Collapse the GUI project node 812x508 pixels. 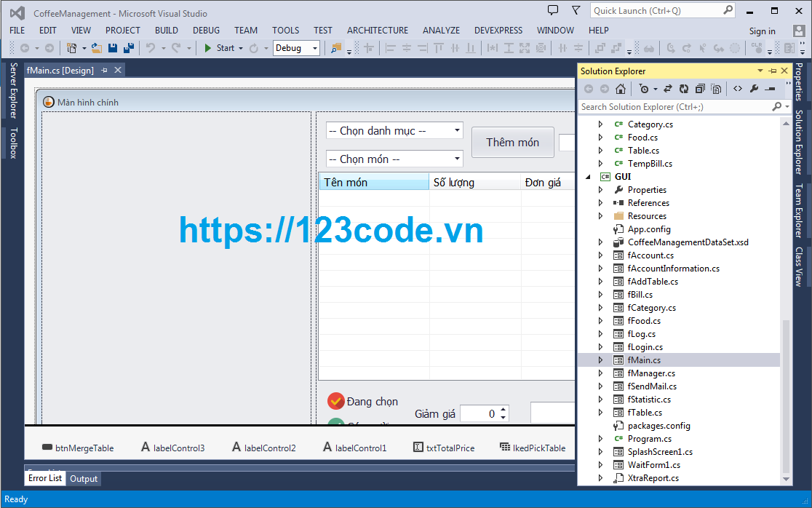[x=589, y=176]
